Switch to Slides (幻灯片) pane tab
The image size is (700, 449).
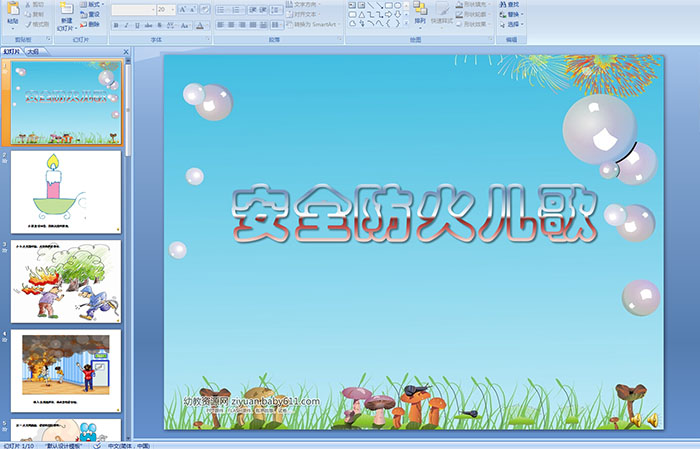[12, 51]
